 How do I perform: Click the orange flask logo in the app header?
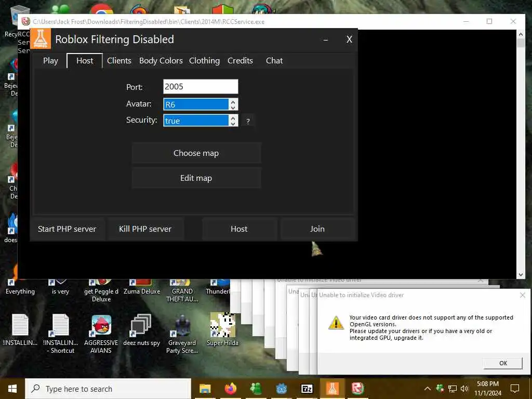click(41, 39)
